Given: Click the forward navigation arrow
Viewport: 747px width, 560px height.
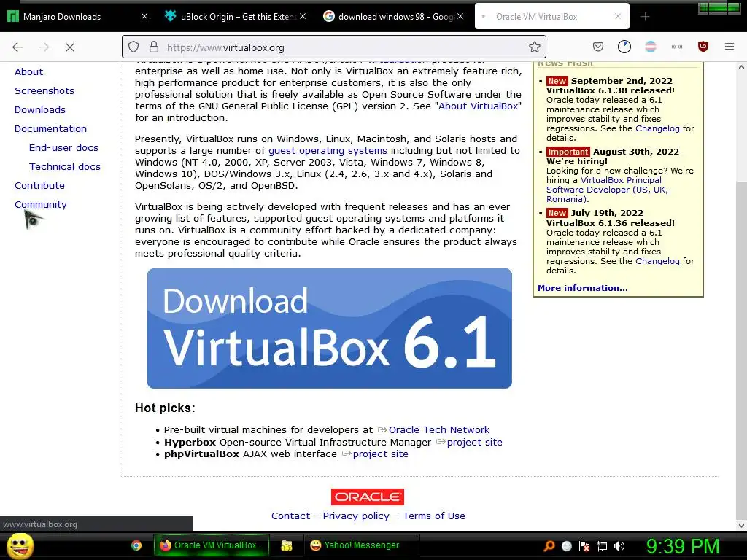Looking at the screenshot, I should 44,47.
